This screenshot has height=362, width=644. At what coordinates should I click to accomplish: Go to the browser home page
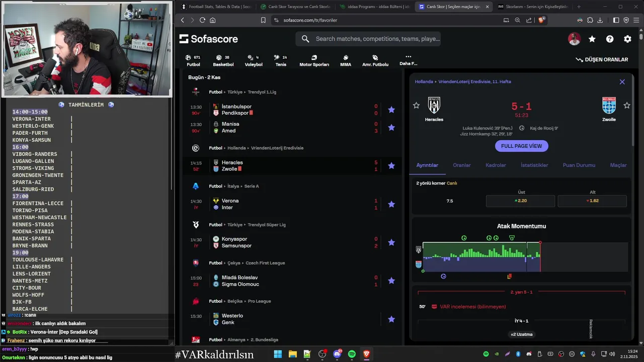(x=213, y=20)
